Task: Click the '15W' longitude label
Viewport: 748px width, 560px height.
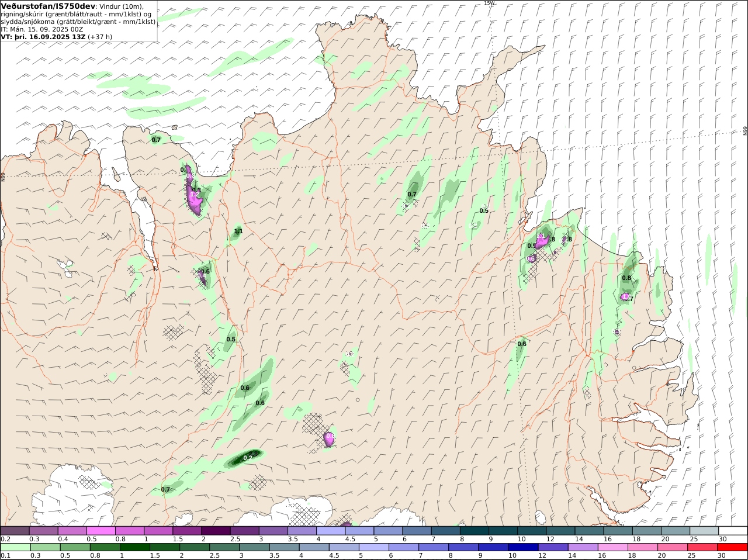Action: tap(489, 3)
